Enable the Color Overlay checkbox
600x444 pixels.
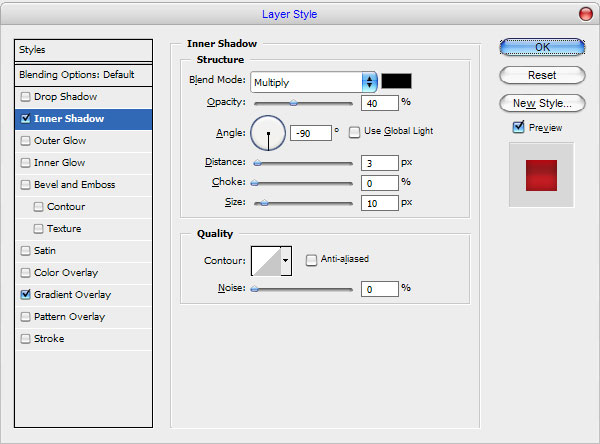click(25, 273)
